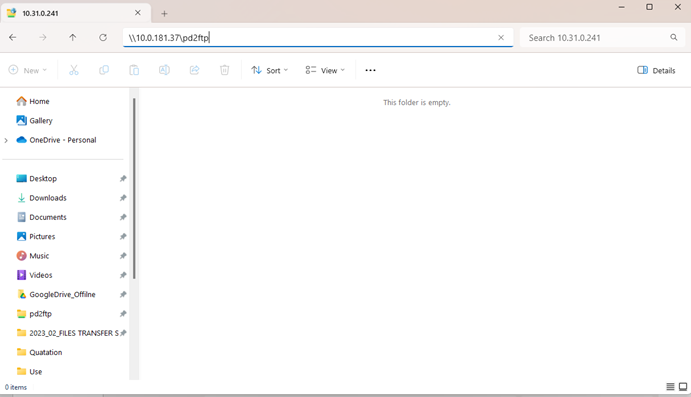Click the Share icon
This screenshot has height=397, width=691.
pyautogui.click(x=194, y=70)
